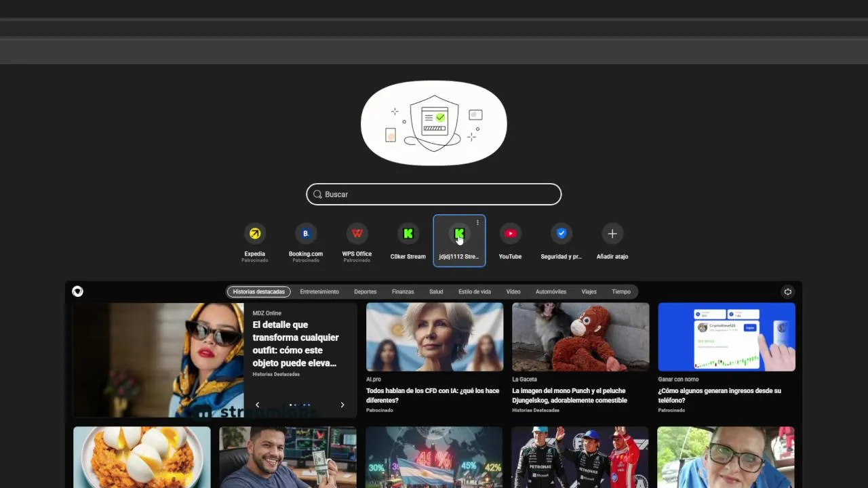
Task: Click the woman with glasses thumbnail
Action: click(x=726, y=457)
